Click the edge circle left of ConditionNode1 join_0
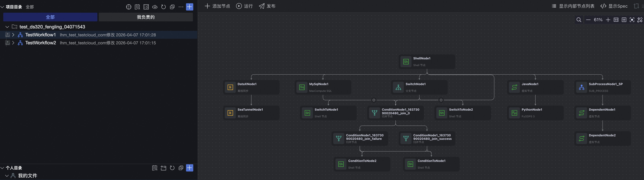Image resolution: width=644 pixels, height=180 pixels. coord(374,100)
